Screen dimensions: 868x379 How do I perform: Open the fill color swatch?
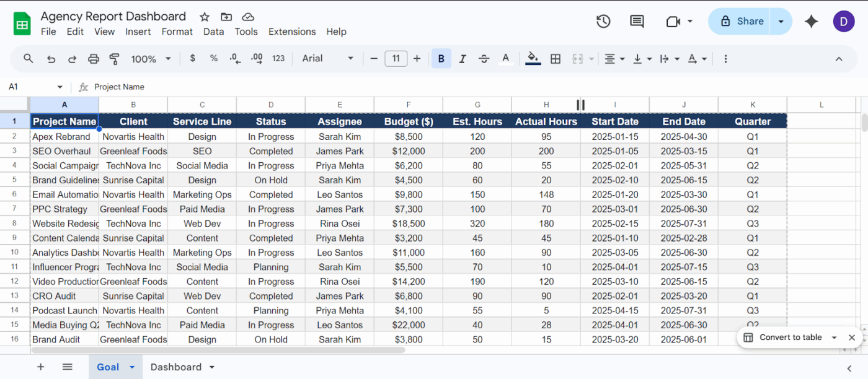533,59
